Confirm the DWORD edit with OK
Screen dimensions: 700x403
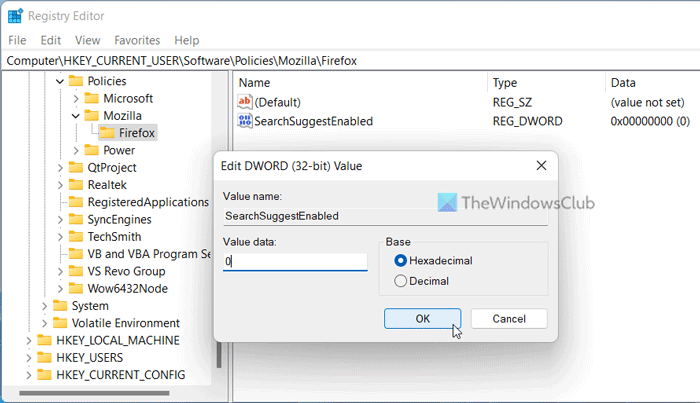pyautogui.click(x=422, y=319)
